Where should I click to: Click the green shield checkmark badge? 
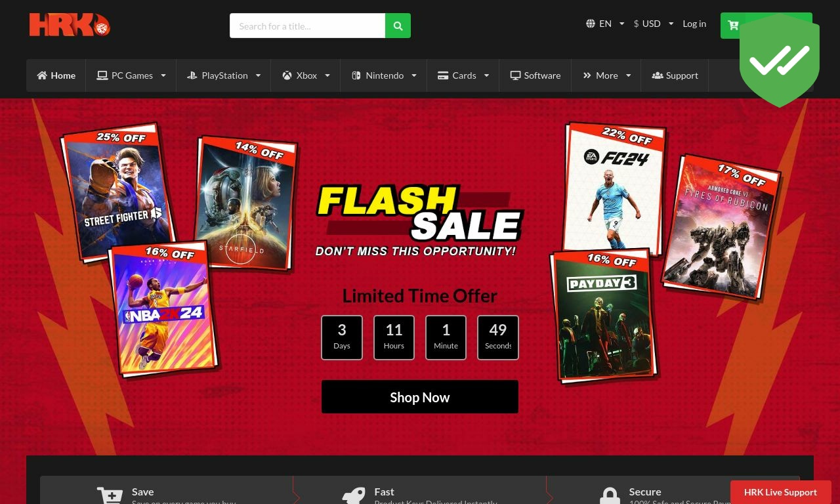click(780, 60)
